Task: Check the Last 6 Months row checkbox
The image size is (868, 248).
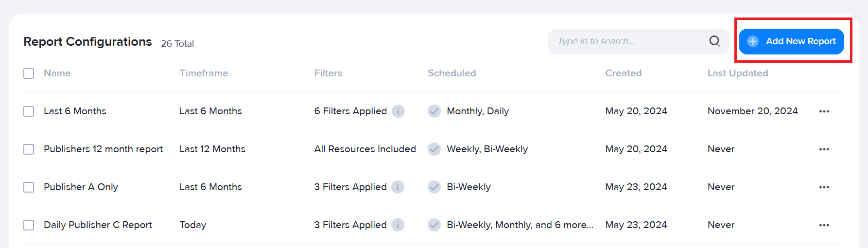Action: 29,111
